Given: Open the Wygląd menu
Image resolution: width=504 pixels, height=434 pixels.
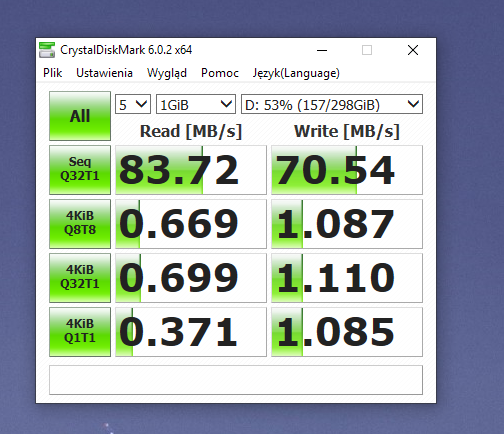Looking at the screenshot, I should [167, 73].
